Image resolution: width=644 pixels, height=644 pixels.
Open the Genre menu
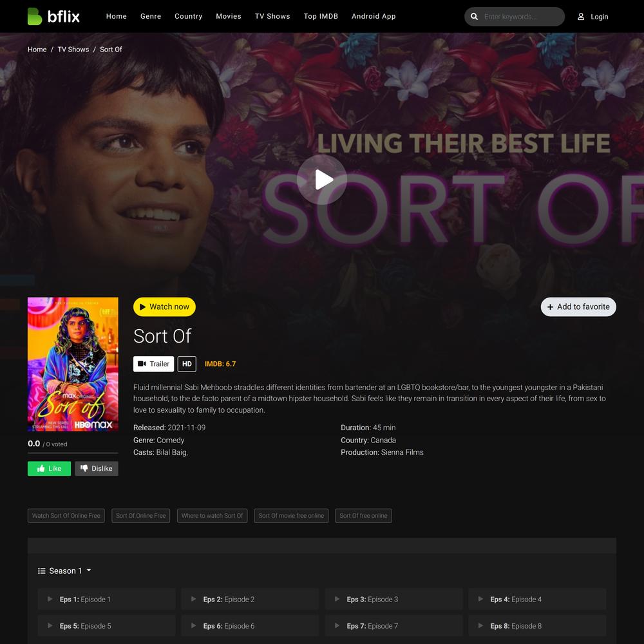pyautogui.click(x=151, y=17)
